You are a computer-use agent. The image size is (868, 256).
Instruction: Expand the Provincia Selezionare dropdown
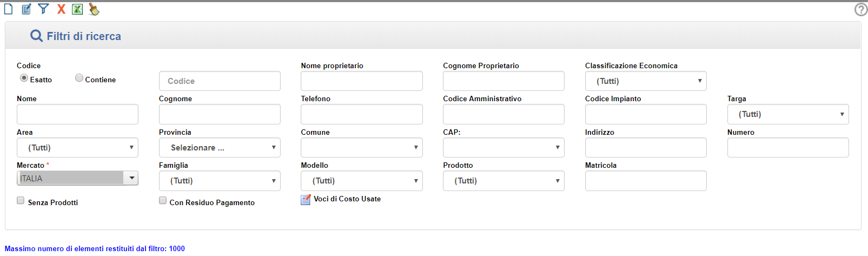coord(220,148)
